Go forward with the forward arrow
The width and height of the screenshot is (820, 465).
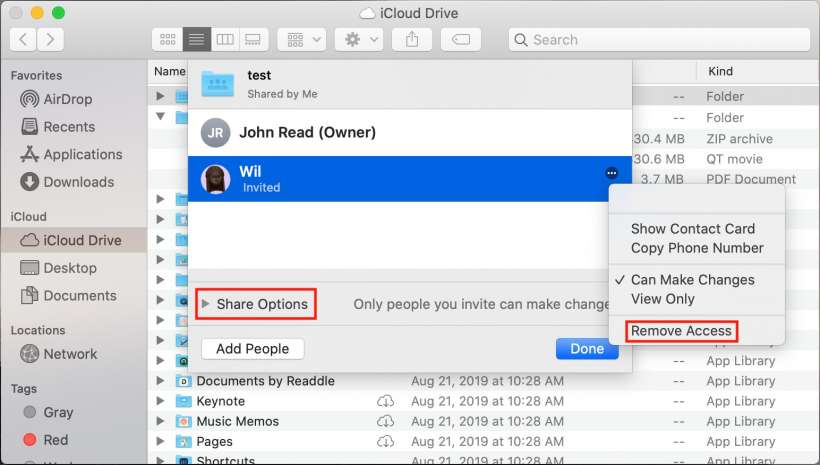(x=50, y=40)
